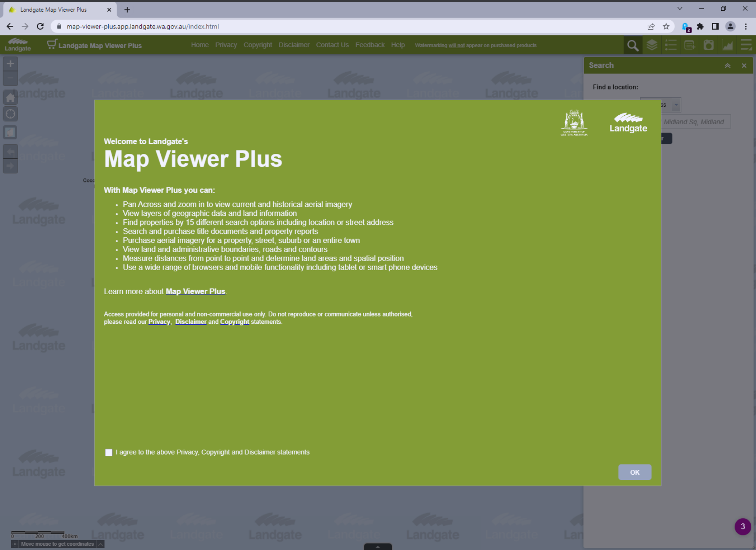The image size is (756, 550).
Task: Zoom in using the plus button
Action: tap(10, 63)
